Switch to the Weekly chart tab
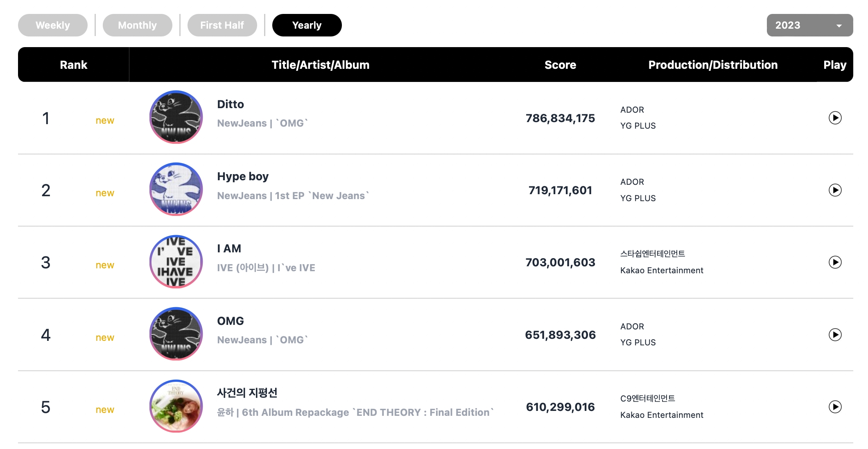This screenshot has width=868, height=449. click(52, 25)
